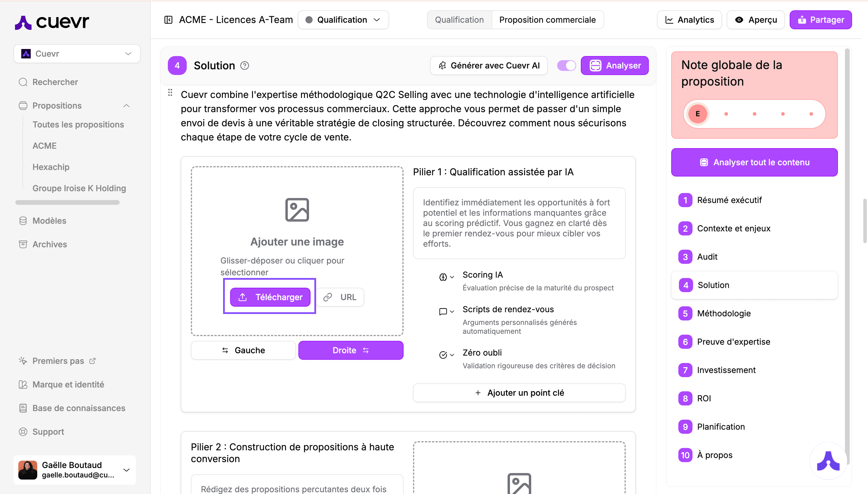This screenshot has width=868, height=494.
Task: Click the Pilier 1 description text field
Action: 519,223
